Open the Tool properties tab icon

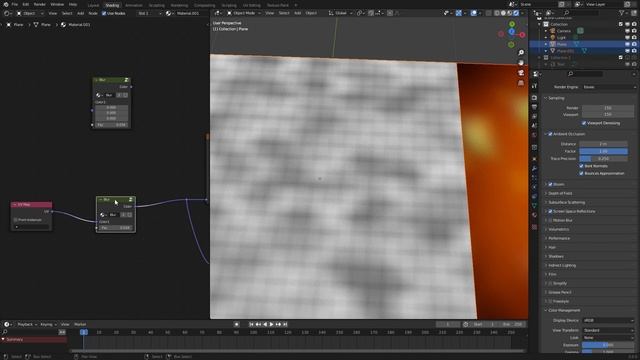tap(534, 87)
